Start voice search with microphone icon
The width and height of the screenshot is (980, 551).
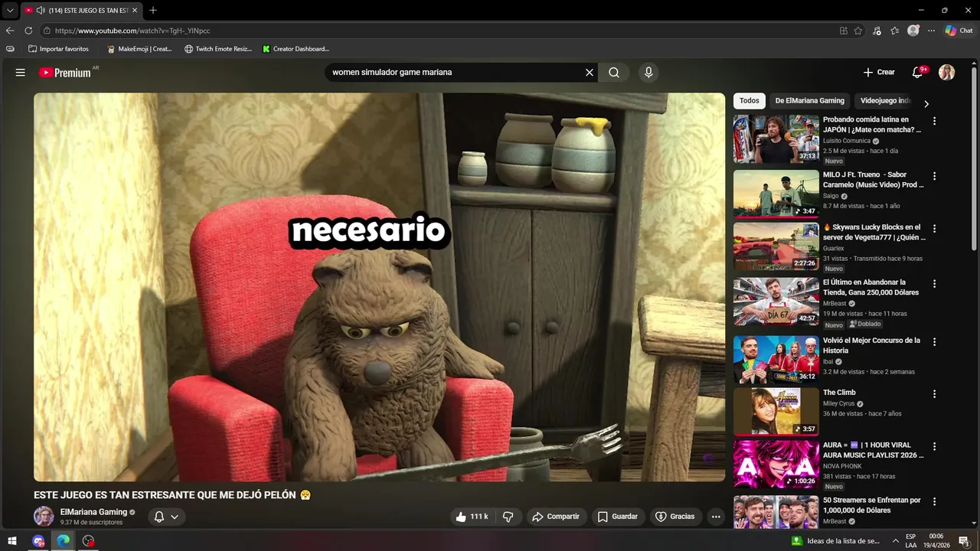[x=648, y=73]
